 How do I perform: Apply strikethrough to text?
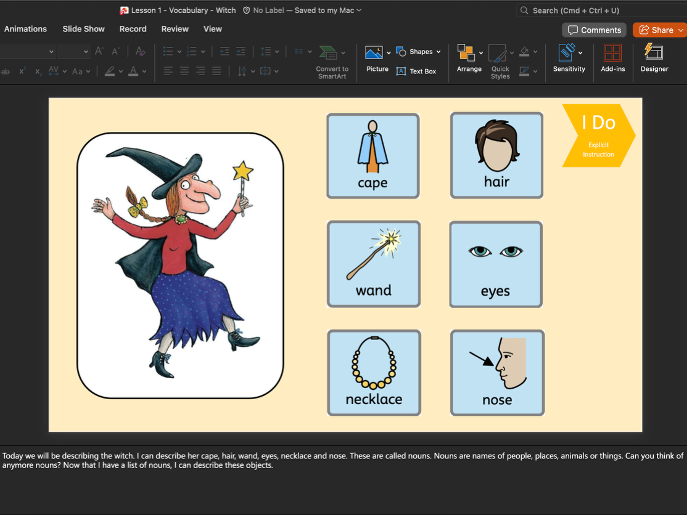5,71
